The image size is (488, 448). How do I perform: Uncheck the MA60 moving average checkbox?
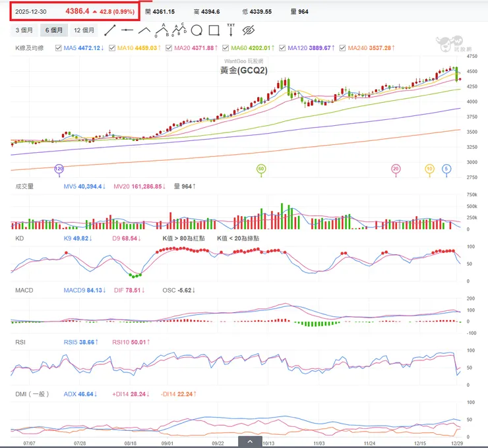226,48
